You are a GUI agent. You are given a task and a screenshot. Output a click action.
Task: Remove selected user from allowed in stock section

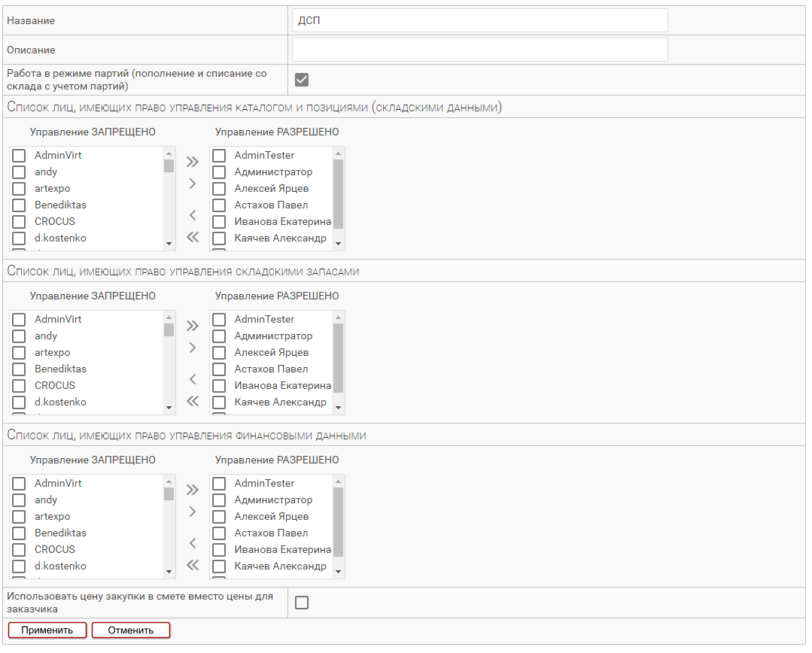coord(193,379)
